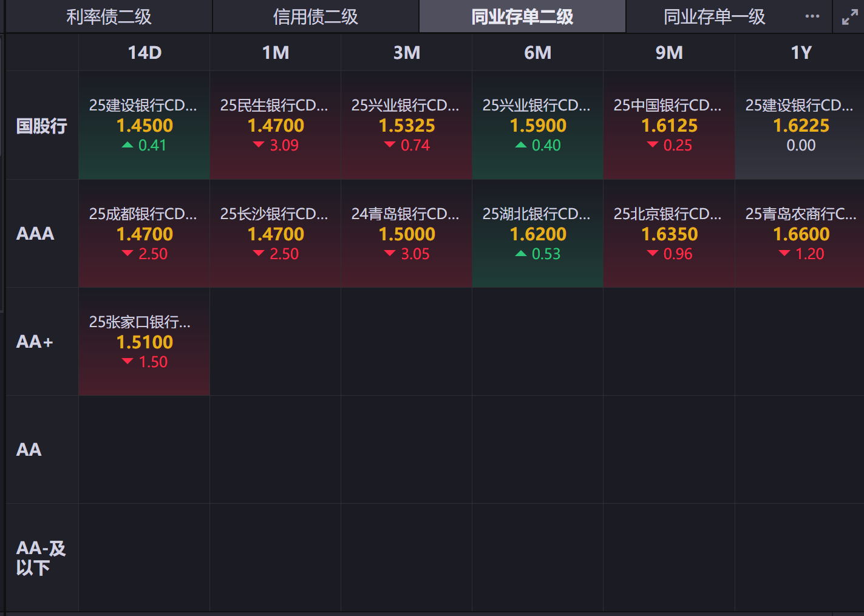
Task: Open 25北京银行CD cell at 1.6350
Action: pyautogui.click(x=669, y=234)
